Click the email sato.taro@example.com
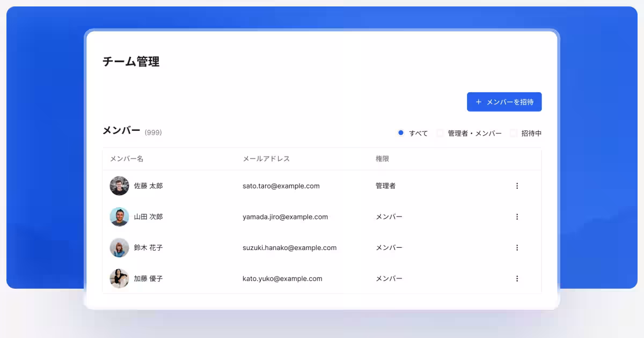This screenshot has height=338, width=644. (x=281, y=186)
